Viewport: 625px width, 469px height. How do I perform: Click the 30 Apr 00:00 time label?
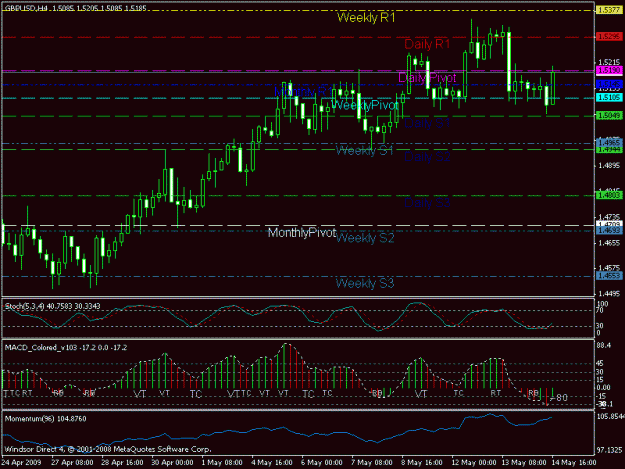click(x=172, y=463)
